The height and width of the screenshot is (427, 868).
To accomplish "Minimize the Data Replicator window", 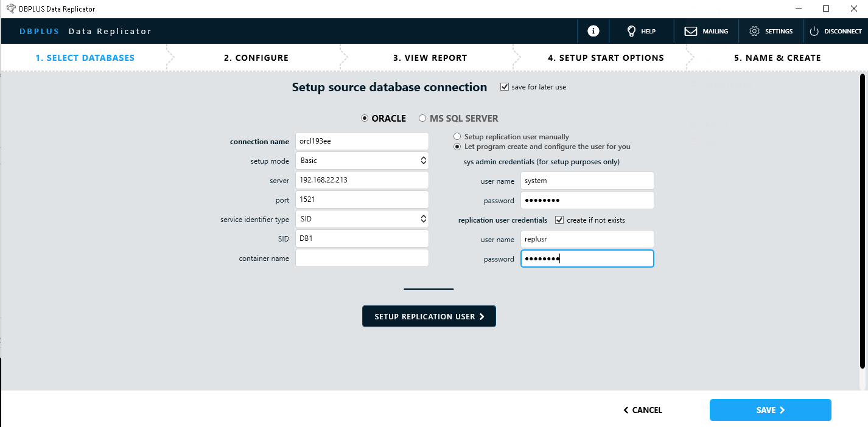I will pos(797,9).
